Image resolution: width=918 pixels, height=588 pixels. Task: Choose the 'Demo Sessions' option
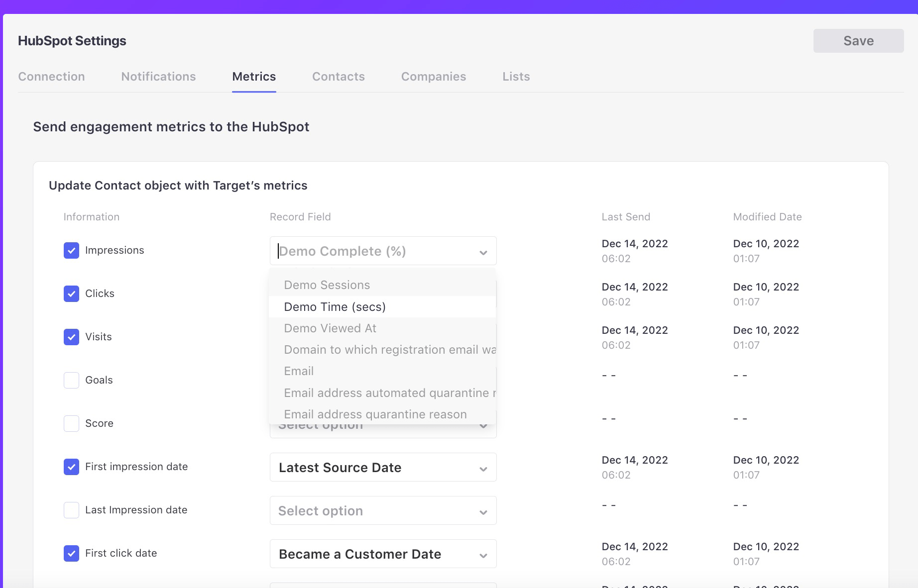pos(327,285)
